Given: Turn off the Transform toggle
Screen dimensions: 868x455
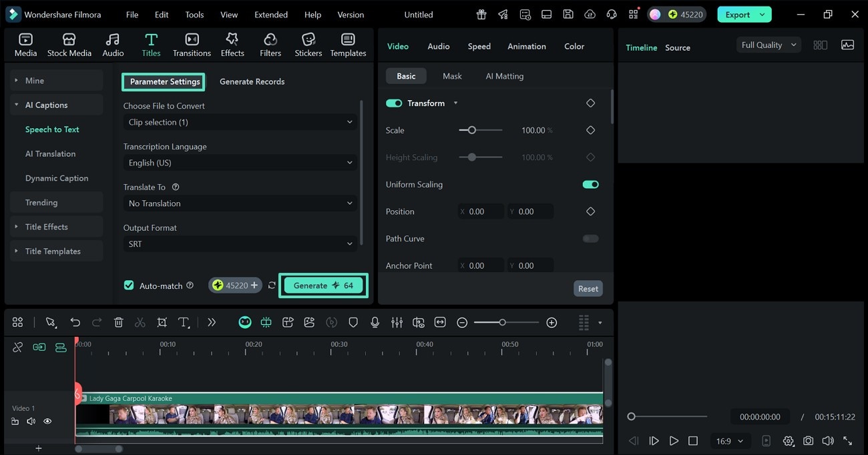Looking at the screenshot, I should coord(394,103).
